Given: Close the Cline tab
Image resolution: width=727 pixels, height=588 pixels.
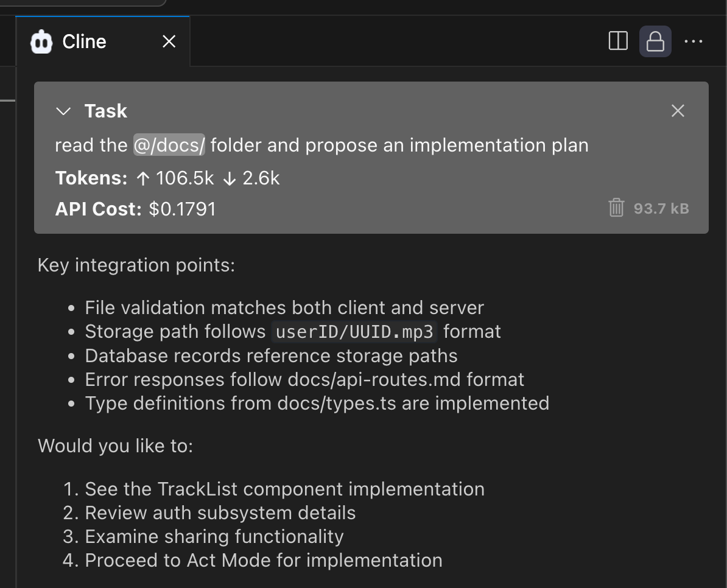Looking at the screenshot, I should 169,42.
